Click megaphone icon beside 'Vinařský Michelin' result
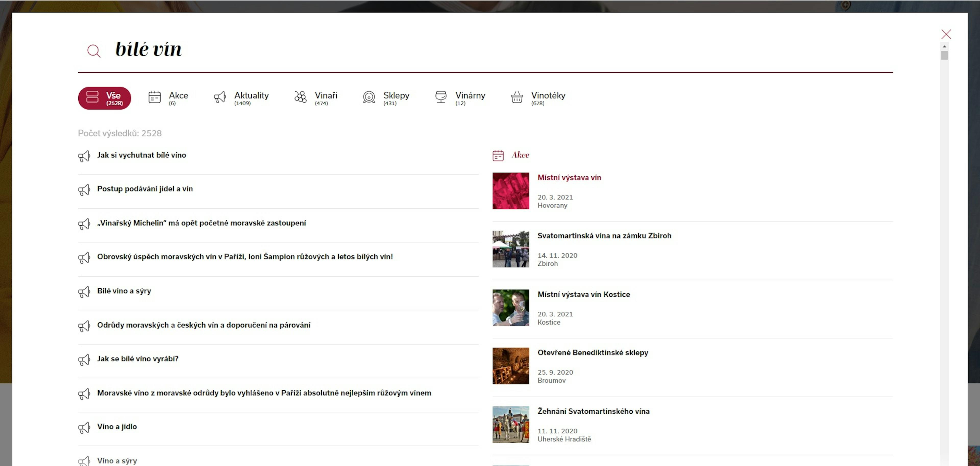The width and height of the screenshot is (980, 466). coord(84,224)
